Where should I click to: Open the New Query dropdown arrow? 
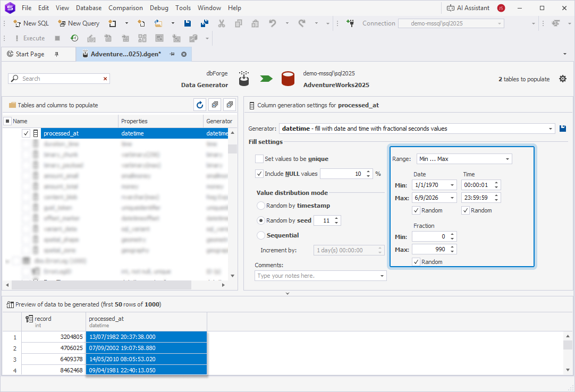pos(126,23)
